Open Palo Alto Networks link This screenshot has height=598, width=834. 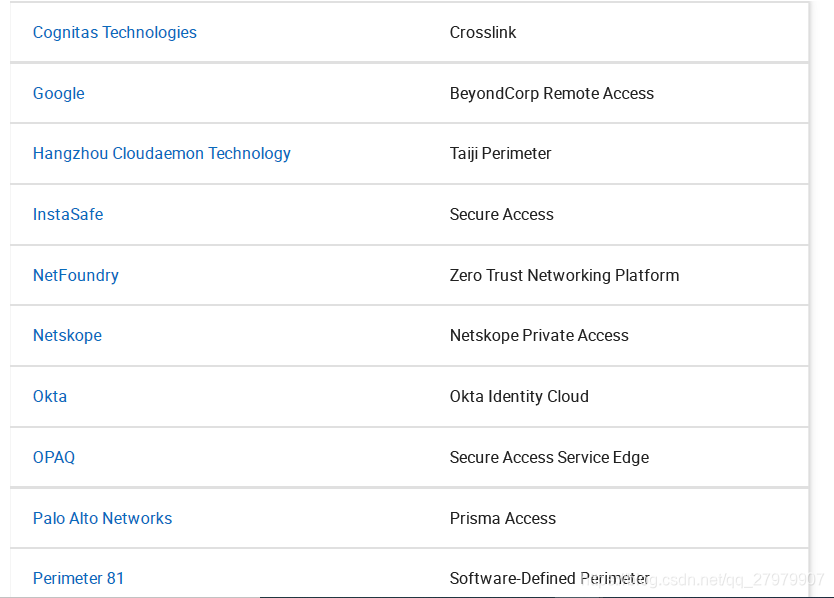click(103, 518)
